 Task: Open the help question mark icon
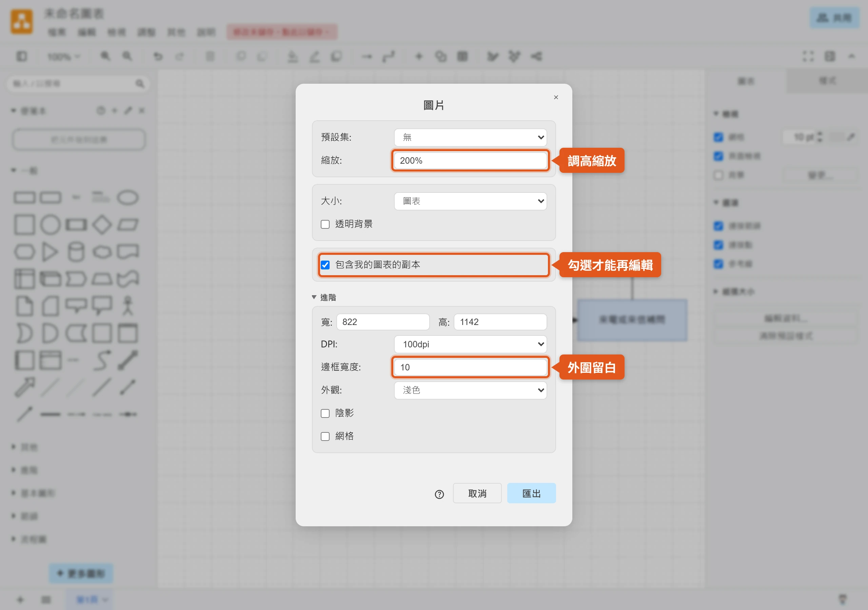pyautogui.click(x=439, y=494)
